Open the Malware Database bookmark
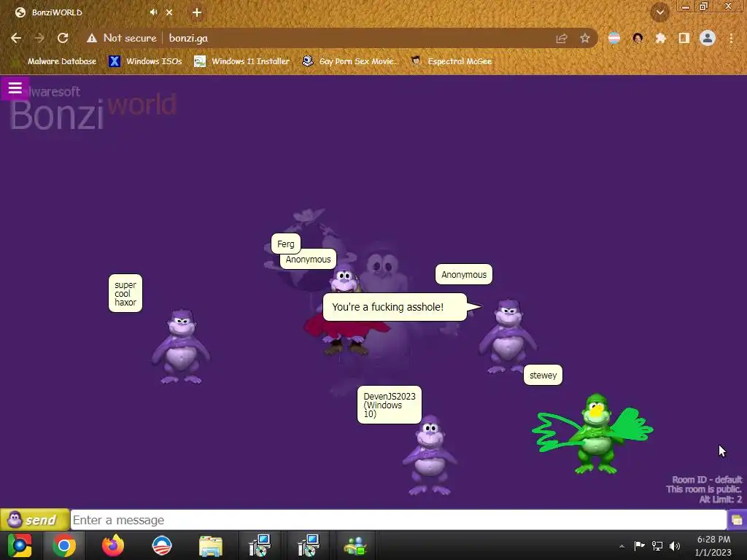The image size is (747, 560). (x=56, y=61)
